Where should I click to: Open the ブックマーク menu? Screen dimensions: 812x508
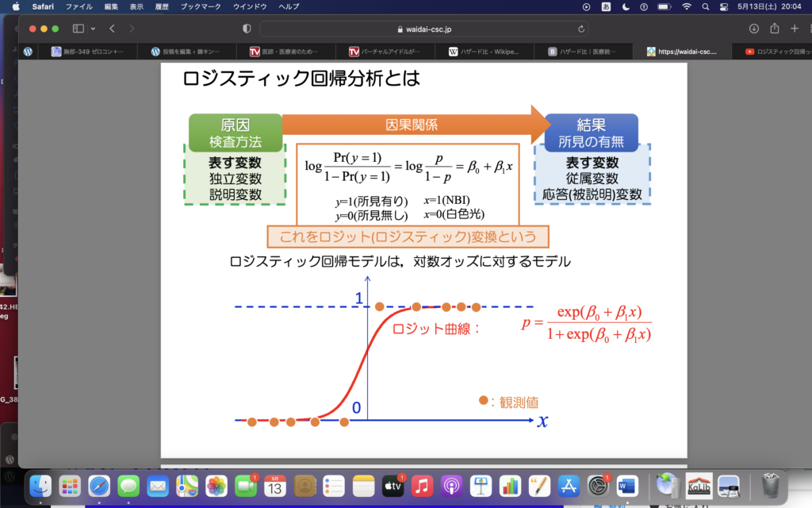point(201,6)
